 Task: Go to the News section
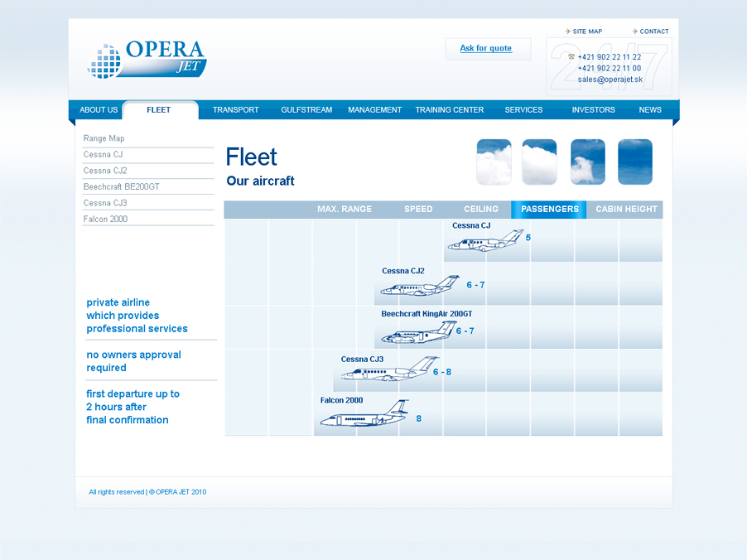pyautogui.click(x=650, y=109)
